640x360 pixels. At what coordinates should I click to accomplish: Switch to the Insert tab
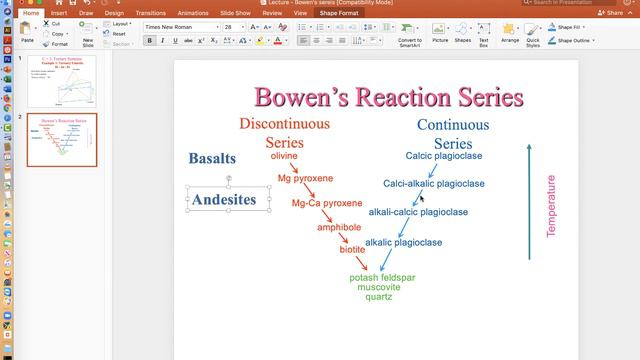[59, 13]
